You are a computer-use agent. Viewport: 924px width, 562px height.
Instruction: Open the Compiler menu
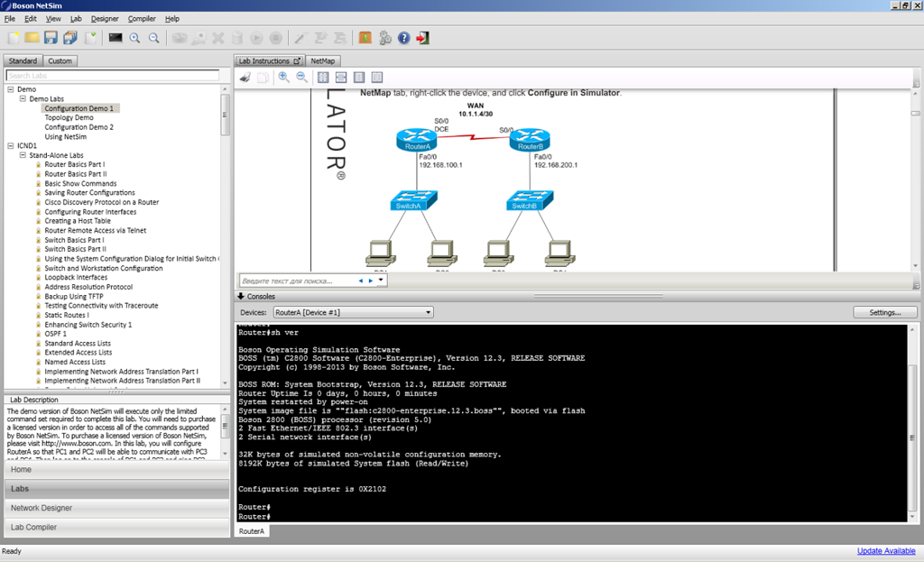click(142, 19)
